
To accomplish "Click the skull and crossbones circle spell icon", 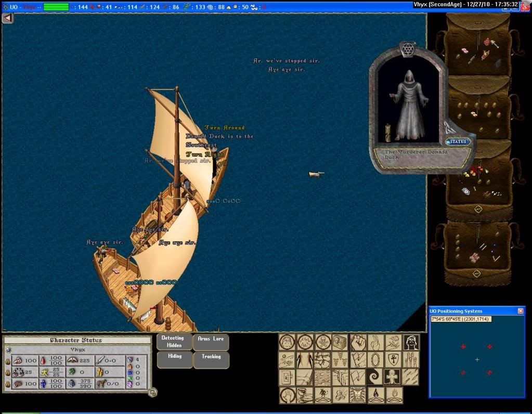I will coord(322,342).
